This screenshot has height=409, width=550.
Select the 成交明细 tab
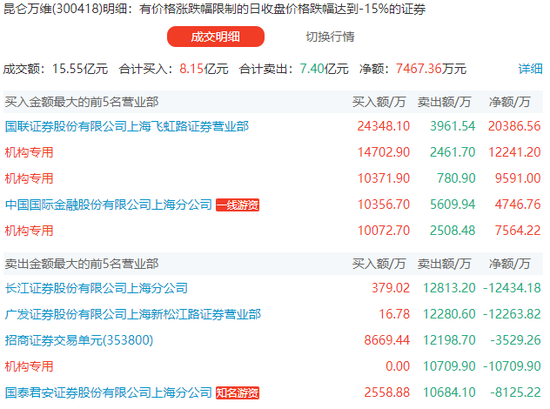[x=215, y=36]
